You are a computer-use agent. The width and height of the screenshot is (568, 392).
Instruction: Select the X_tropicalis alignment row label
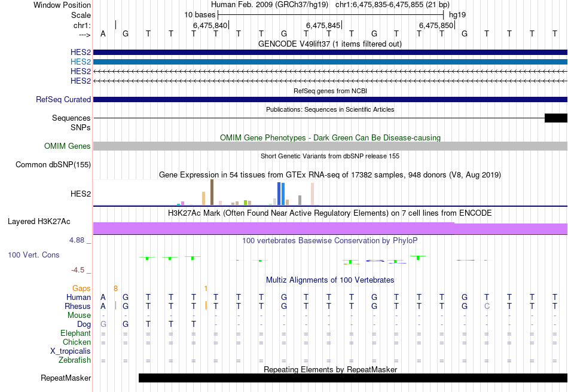(71, 351)
